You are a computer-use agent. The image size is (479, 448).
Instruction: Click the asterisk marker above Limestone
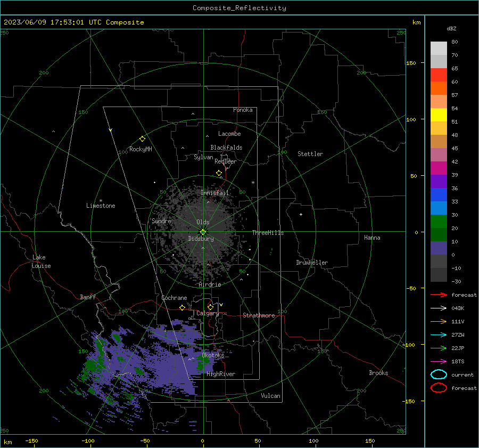(101, 201)
